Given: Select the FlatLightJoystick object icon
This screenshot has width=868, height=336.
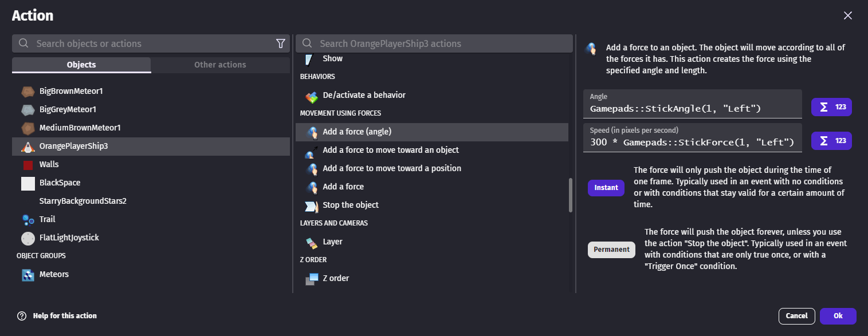Looking at the screenshot, I should (28, 238).
